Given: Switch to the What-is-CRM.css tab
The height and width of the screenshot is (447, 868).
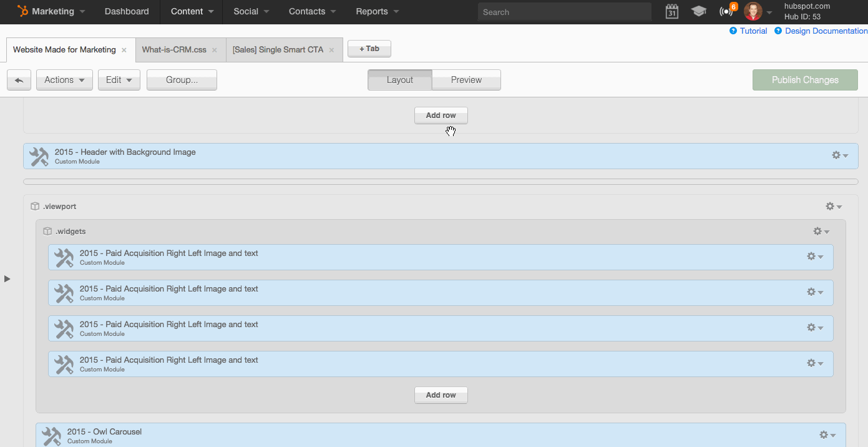Looking at the screenshot, I should pos(175,49).
